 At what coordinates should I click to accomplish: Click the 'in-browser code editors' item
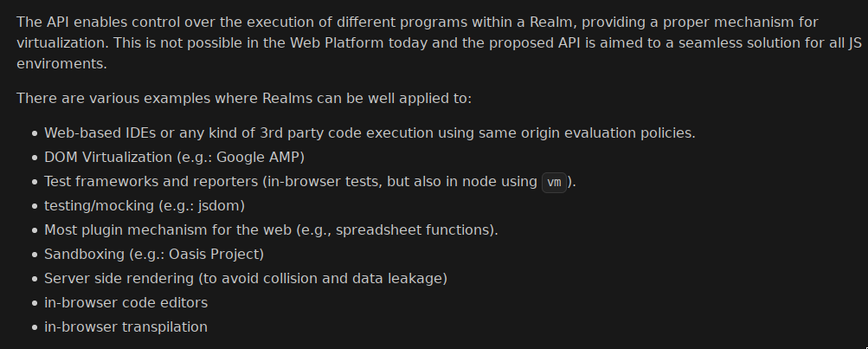tap(126, 303)
